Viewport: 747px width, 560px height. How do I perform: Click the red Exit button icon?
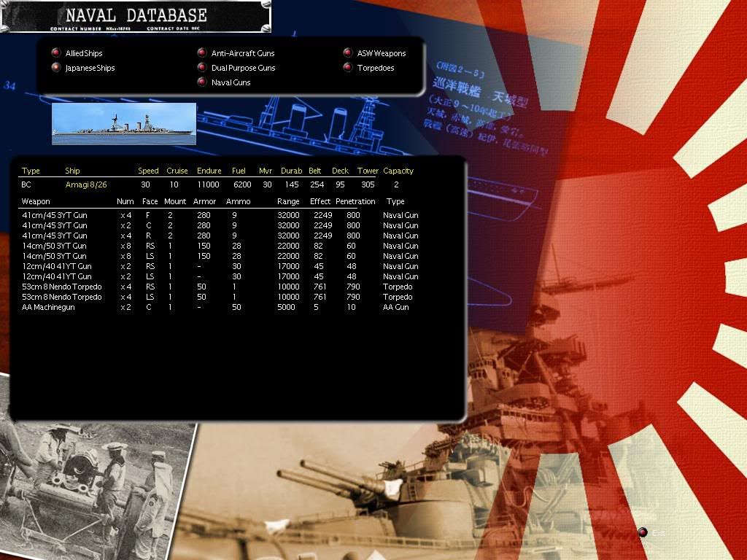pyautogui.click(x=643, y=532)
